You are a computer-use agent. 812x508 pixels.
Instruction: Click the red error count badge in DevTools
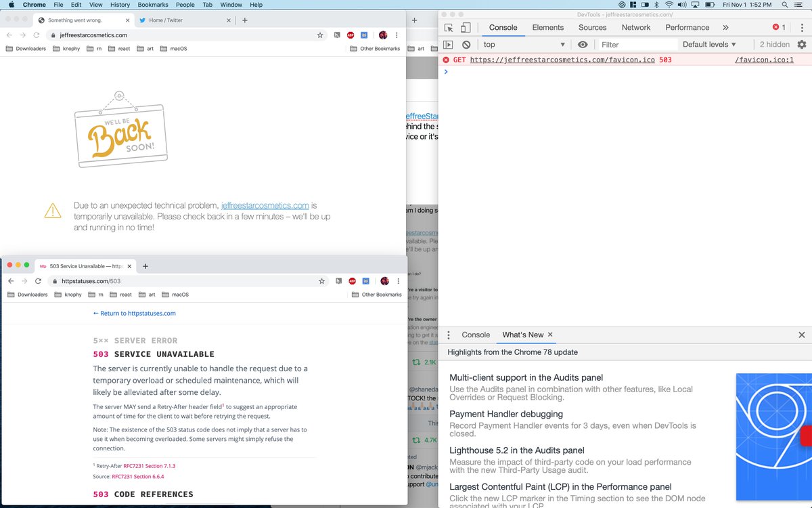(x=779, y=28)
